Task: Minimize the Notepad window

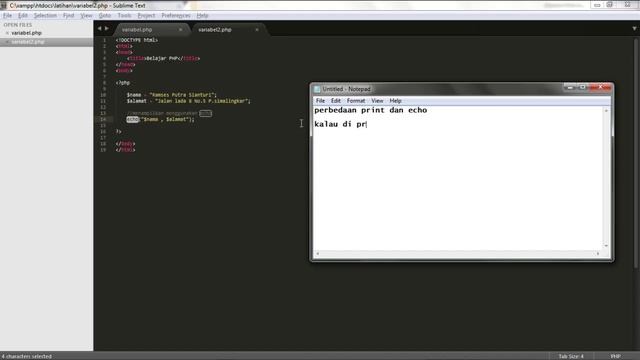Action: 570,87
